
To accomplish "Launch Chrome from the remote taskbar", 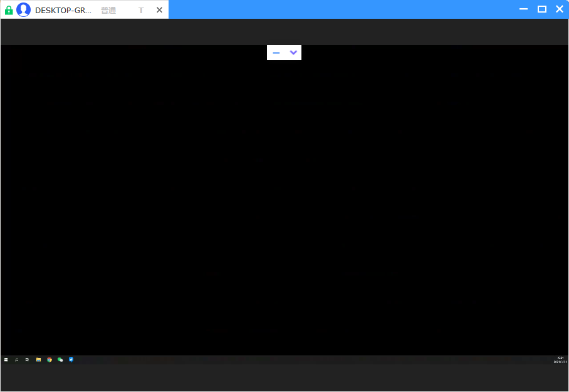I will tap(50, 360).
